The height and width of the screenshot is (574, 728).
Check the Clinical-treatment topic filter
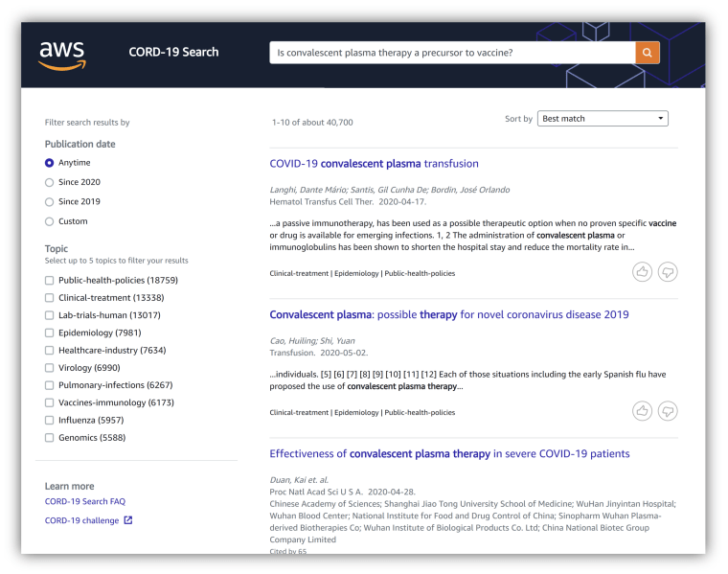pyautogui.click(x=49, y=298)
